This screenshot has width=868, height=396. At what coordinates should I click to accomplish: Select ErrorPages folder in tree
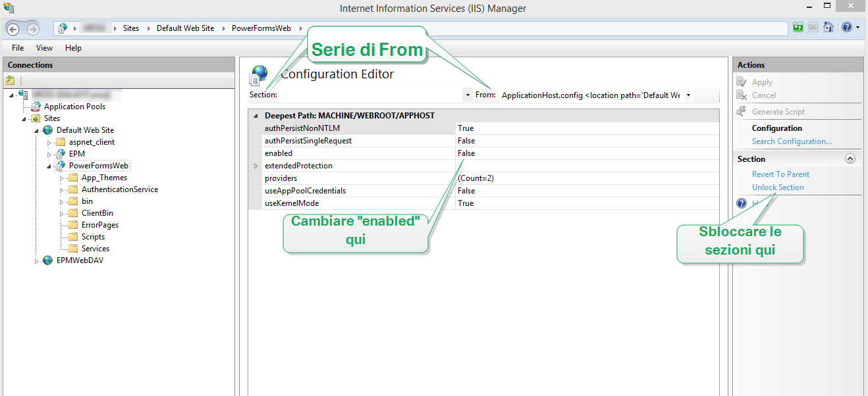pos(100,225)
